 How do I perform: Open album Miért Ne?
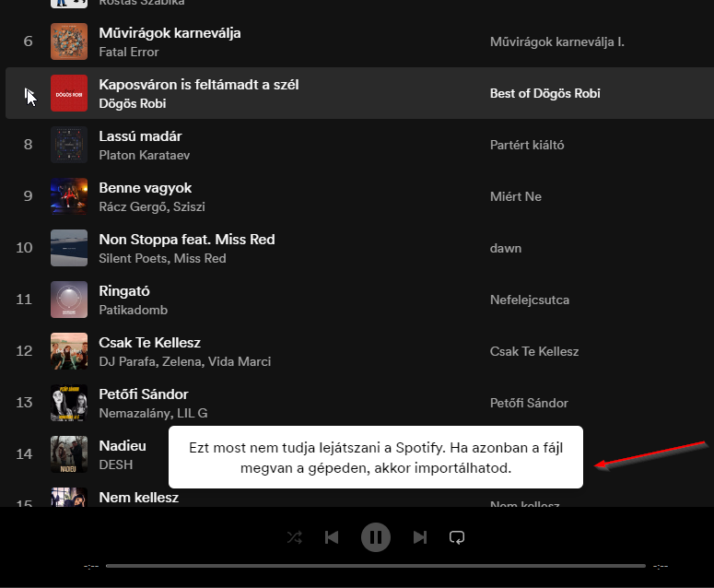point(516,196)
